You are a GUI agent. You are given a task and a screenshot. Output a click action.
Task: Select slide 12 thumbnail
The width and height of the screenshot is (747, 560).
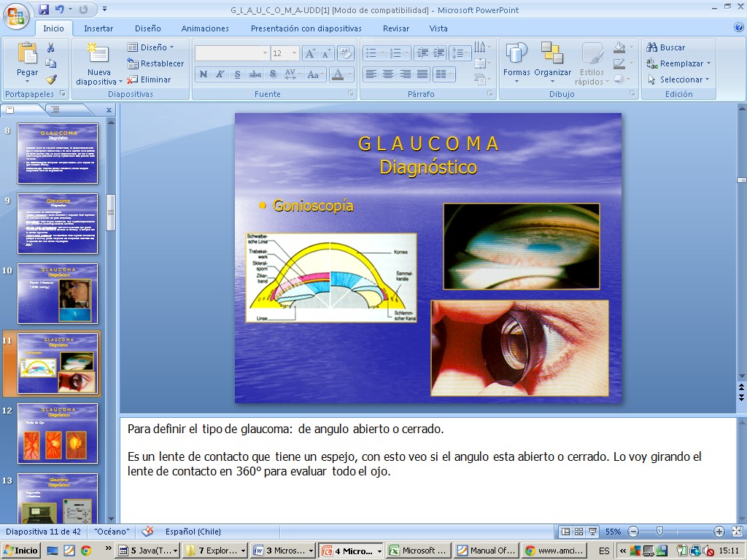click(58, 435)
